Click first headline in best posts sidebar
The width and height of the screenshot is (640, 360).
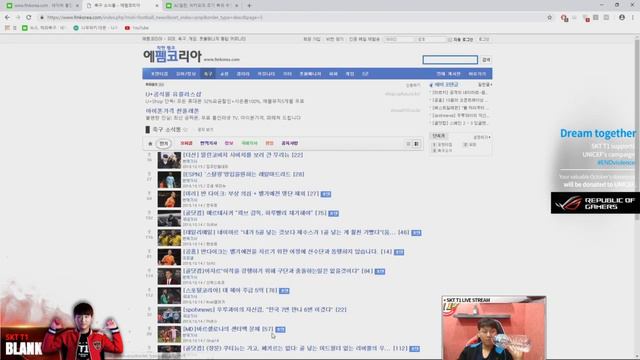tap(460, 93)
